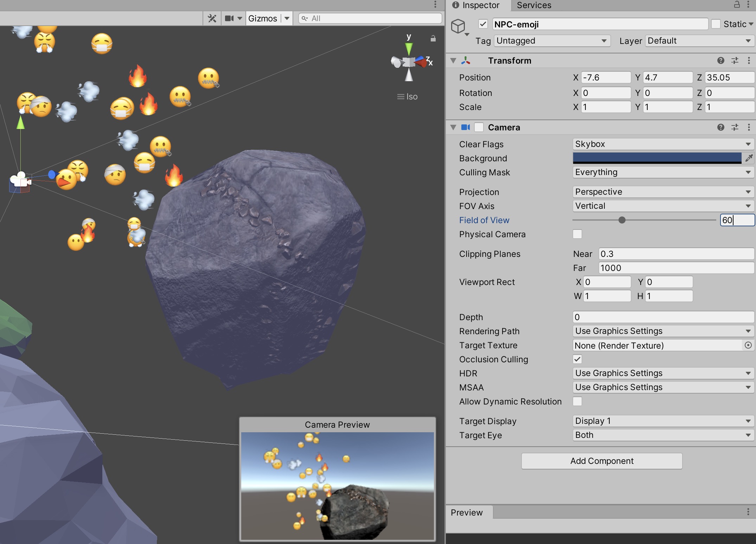
Task: Click Position X field
Action: pyautogui.click(x=606, y=77)
